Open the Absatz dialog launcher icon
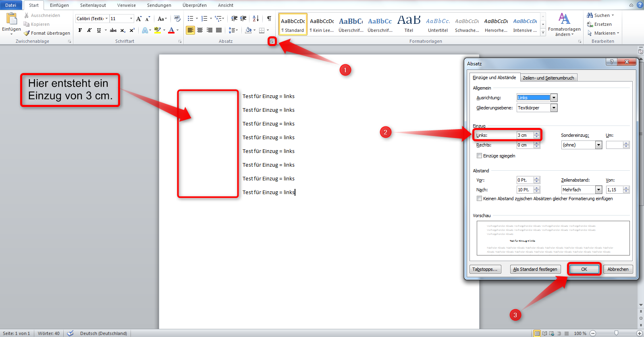 click(272, 41)
